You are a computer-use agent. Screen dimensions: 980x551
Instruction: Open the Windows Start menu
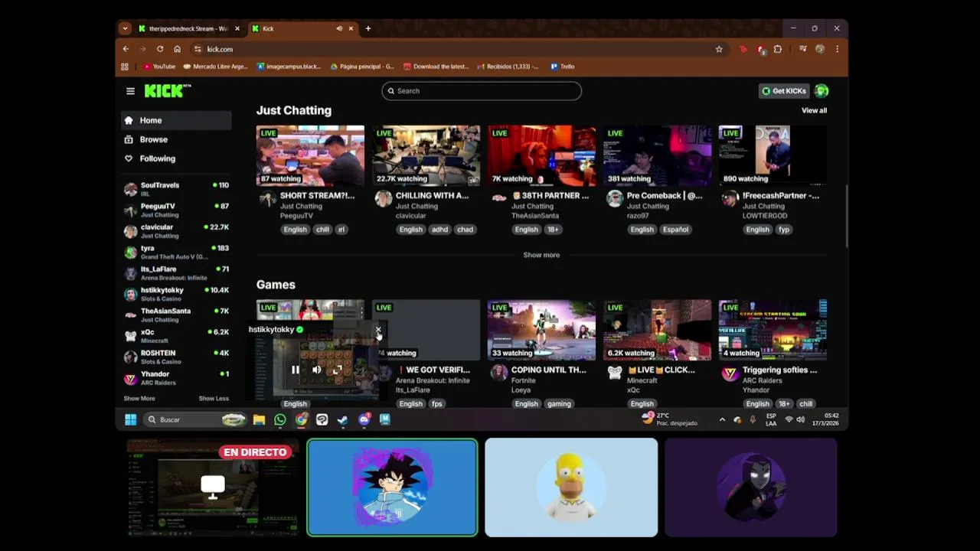click(x=130, y=419)
